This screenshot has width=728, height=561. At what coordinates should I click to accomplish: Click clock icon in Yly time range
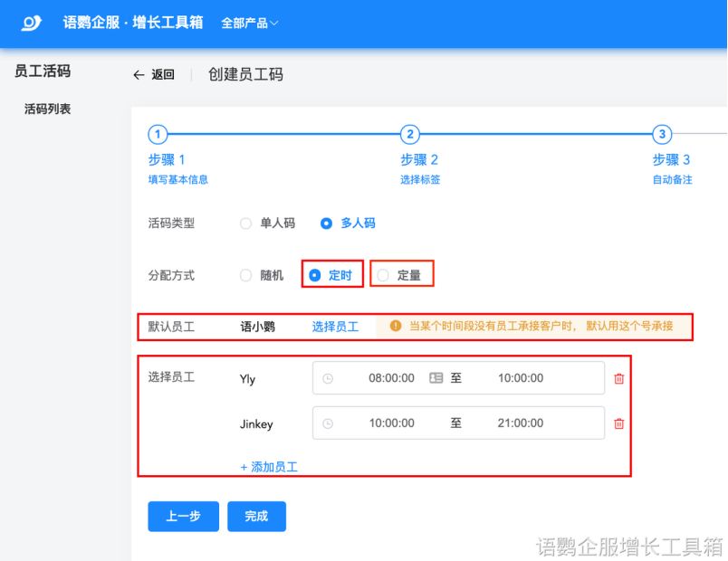(328, 379)
